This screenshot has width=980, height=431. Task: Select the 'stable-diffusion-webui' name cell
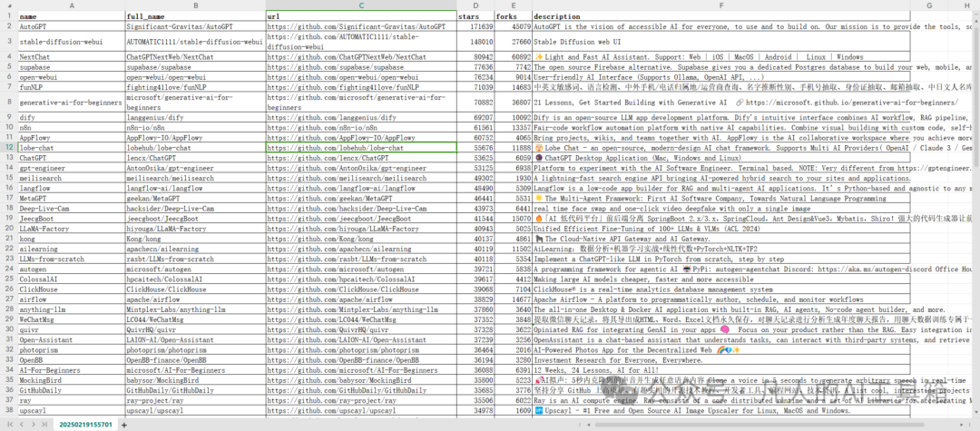(72, 42)
